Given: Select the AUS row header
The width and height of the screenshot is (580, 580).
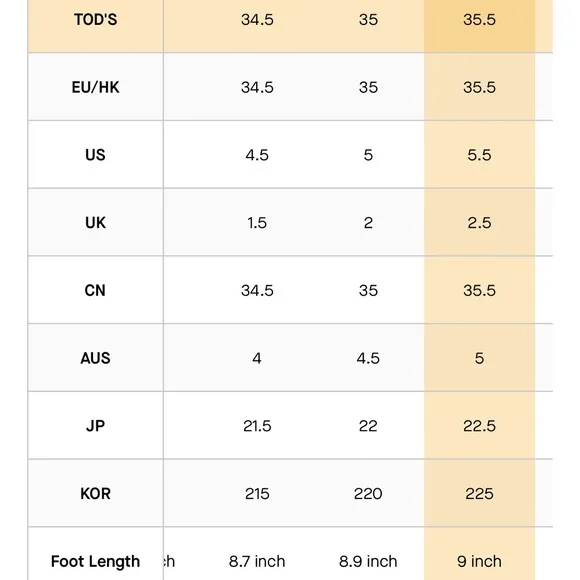Looking at the screenshot, I should [x=95, y=358].
